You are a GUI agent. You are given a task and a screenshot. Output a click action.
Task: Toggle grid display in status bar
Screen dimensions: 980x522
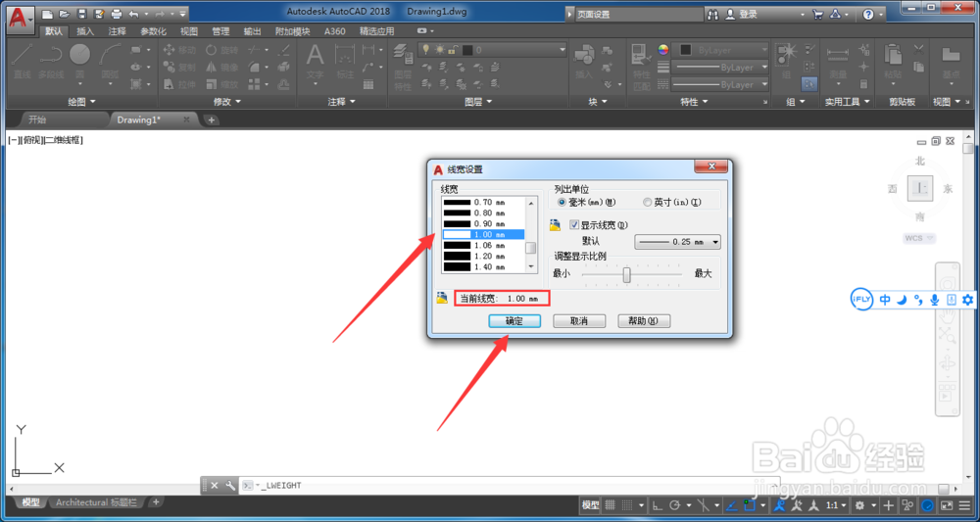(611, 505)
